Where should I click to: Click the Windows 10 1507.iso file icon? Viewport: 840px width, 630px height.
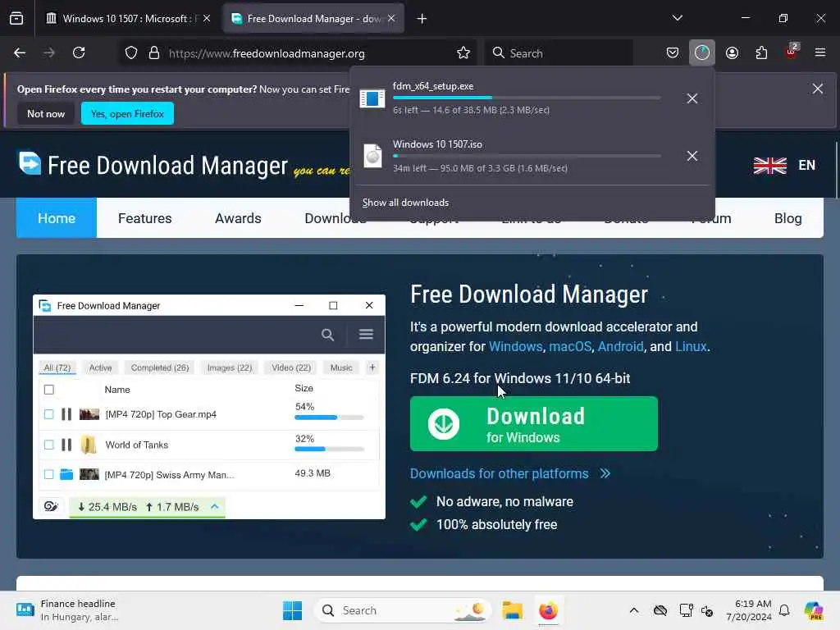pyautogui.click(x=372, y=156)
